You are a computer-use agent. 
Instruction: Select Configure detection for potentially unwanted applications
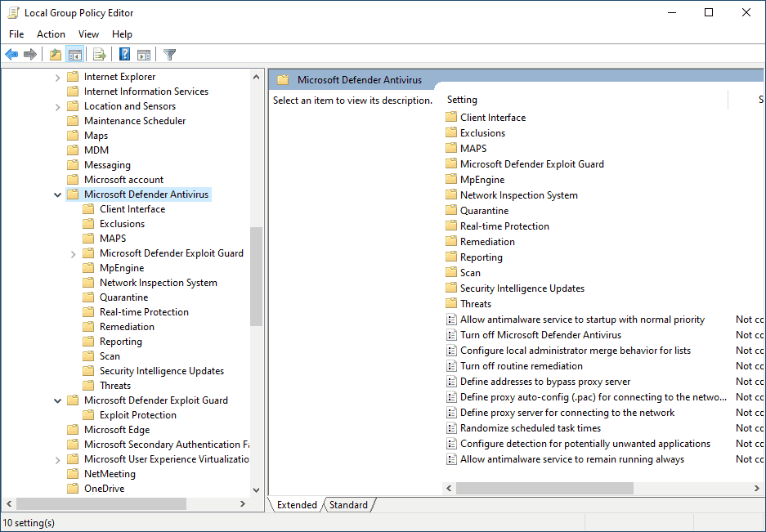click(585, 444)
